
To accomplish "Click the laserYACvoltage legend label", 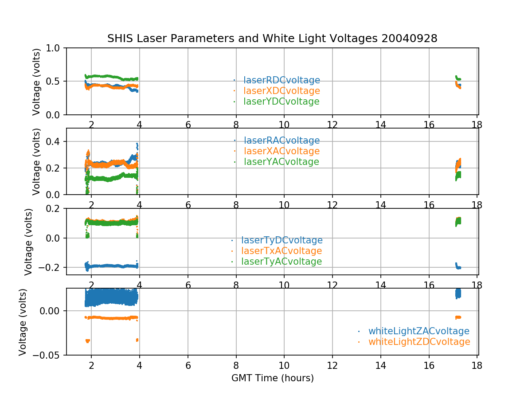I will [282, 162].
